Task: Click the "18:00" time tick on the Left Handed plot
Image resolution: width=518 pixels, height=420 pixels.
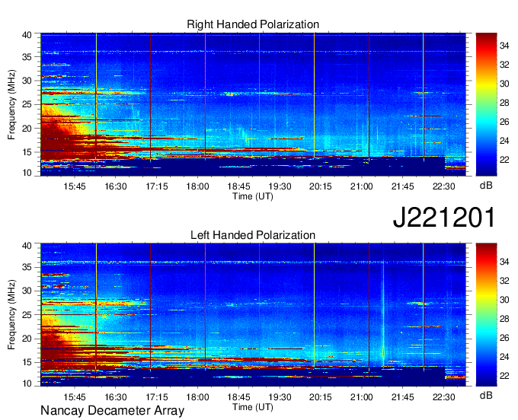Action: 197,397
